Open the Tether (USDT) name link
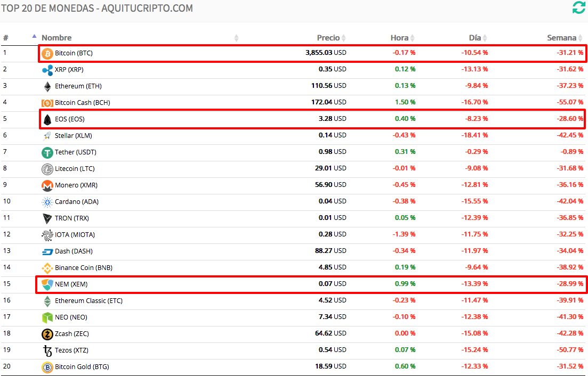 75,152
